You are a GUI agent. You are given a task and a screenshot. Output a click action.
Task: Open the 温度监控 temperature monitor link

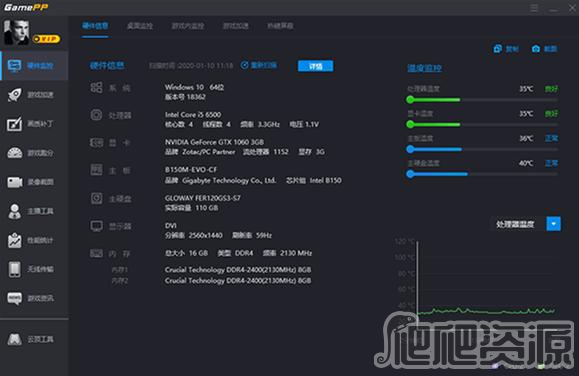point(424,68)
